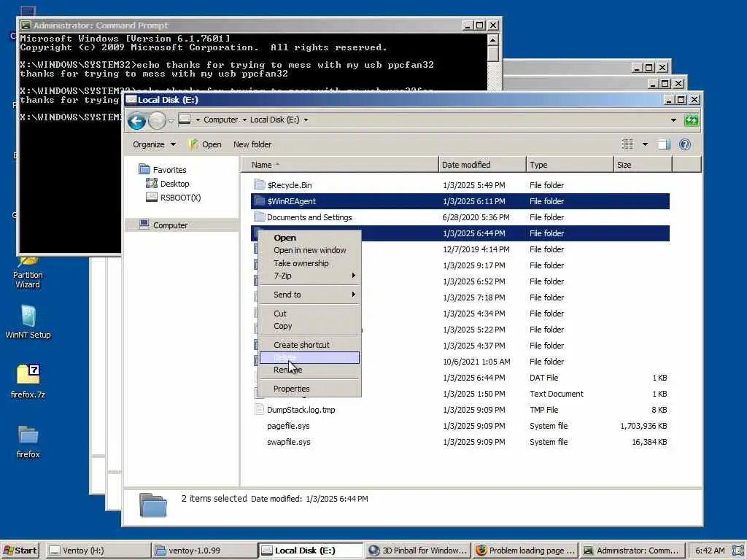Screen dimensions: 747x560
Task: Choose Copy in the context menu
Action: click(x=309, y=326)
